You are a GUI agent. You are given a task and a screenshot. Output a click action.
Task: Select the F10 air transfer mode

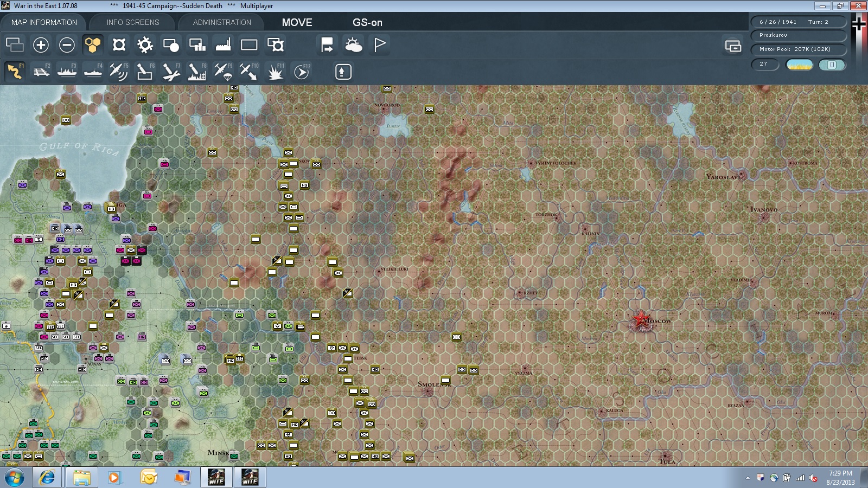(x=249, y=72)
